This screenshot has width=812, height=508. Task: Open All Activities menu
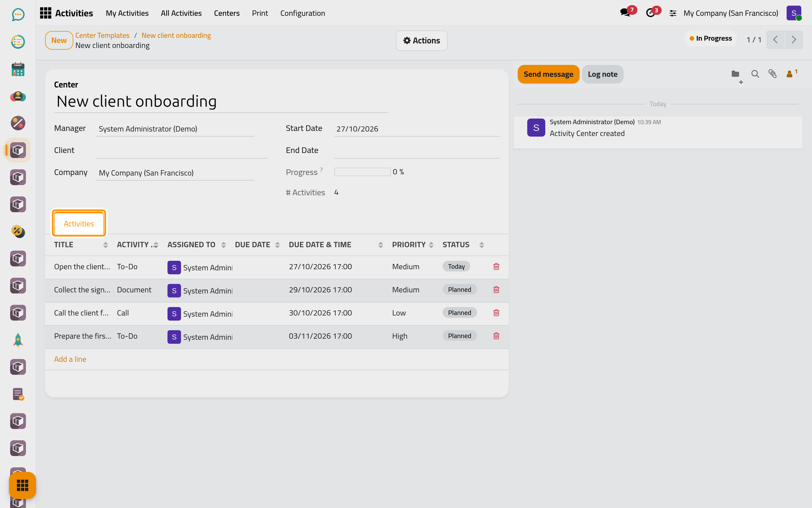click(181, 13)
